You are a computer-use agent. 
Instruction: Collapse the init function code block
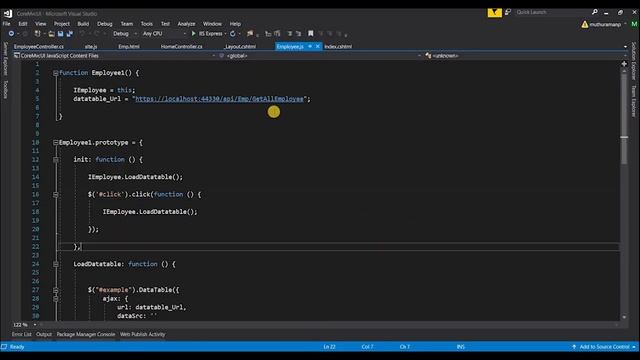(56, 160)
